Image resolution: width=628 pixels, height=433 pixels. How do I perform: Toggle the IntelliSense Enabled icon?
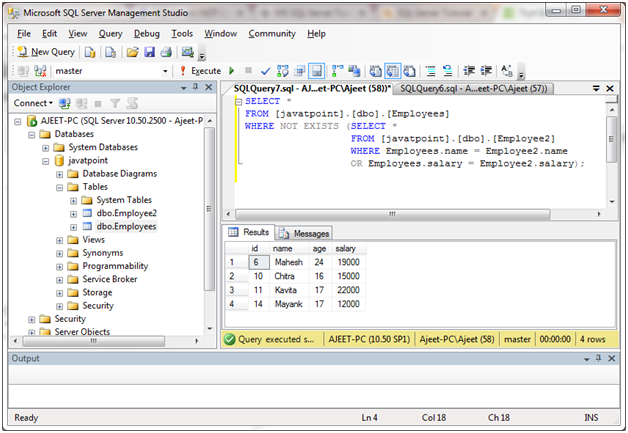click(316, 71)
